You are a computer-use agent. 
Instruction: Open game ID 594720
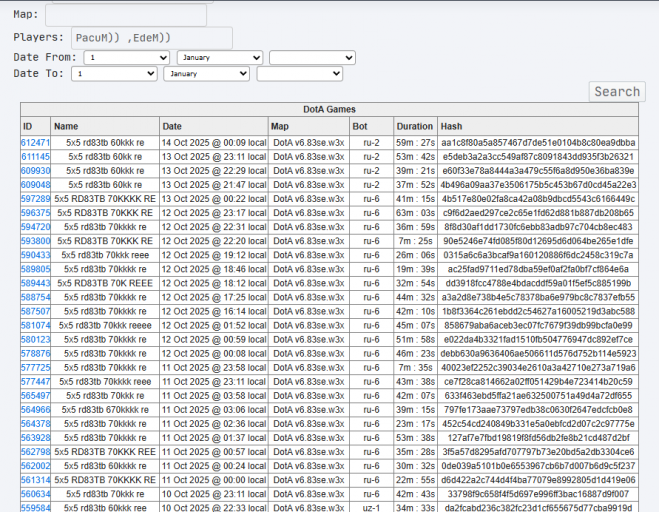point(35,227)
